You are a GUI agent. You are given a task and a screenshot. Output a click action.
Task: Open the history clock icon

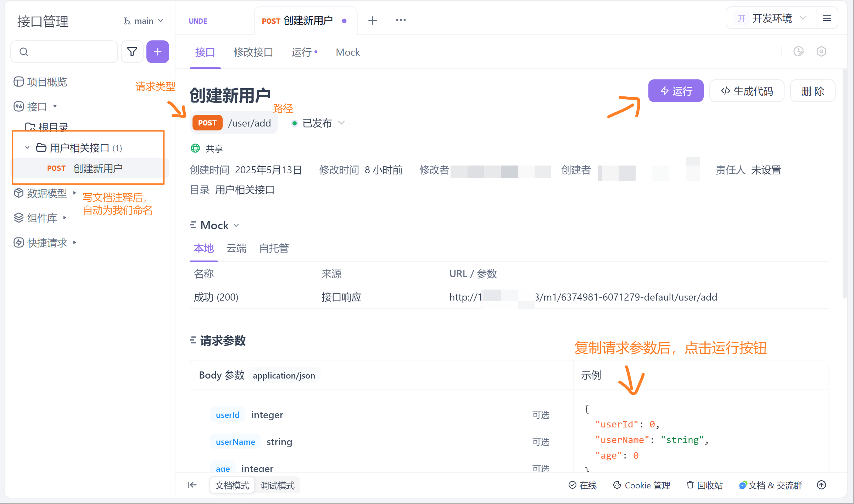(x=798, y=52)
